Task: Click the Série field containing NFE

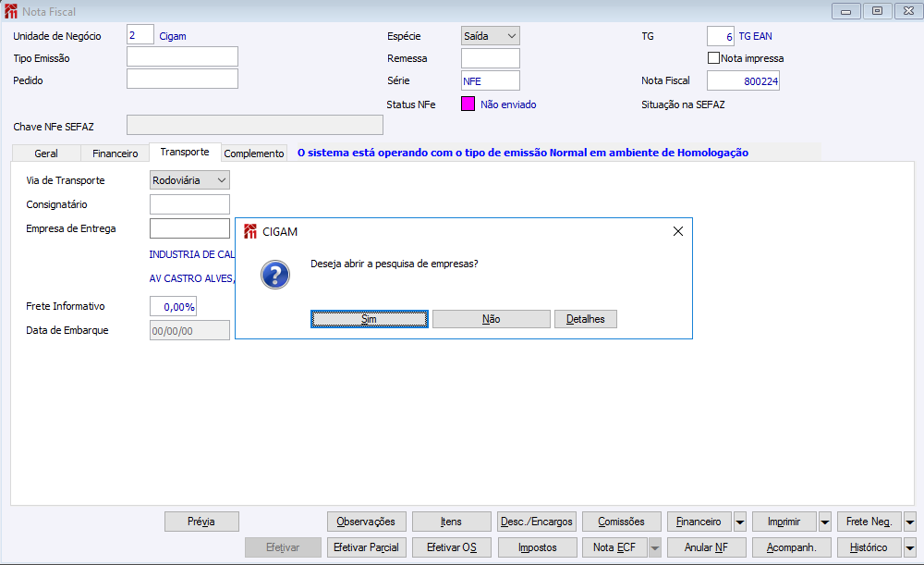Action: (x=491, y=80)
